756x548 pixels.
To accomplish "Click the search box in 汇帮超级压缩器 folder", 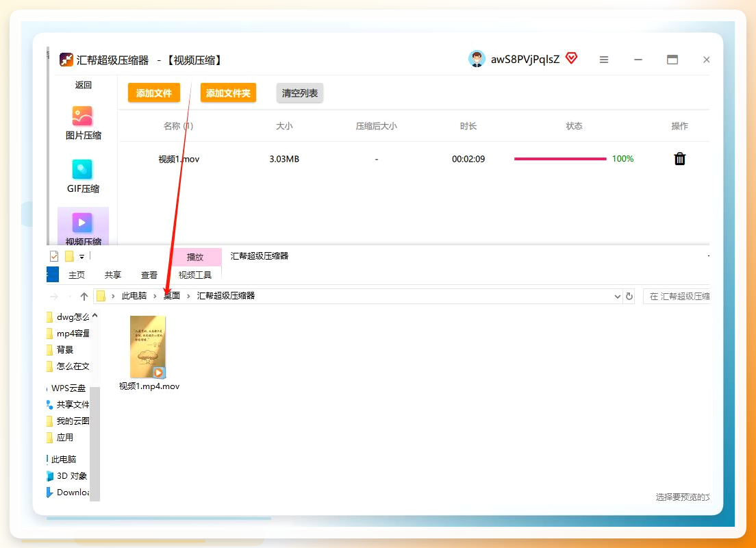I will coord(677,296).
